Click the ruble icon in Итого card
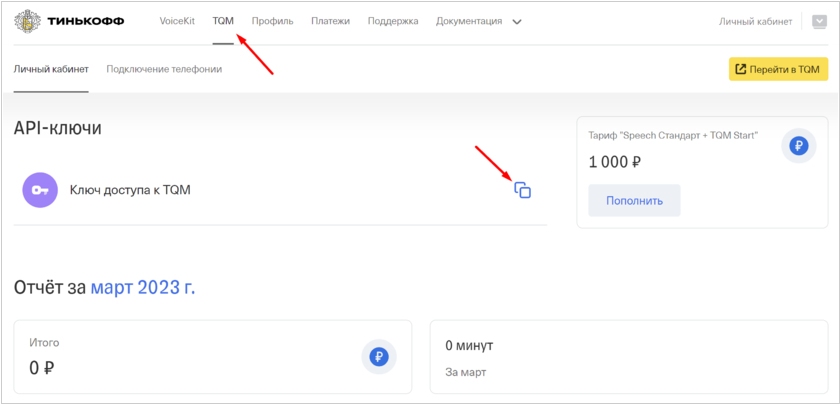Viewport: 840px width, 404px height. (x=379, y=356)
